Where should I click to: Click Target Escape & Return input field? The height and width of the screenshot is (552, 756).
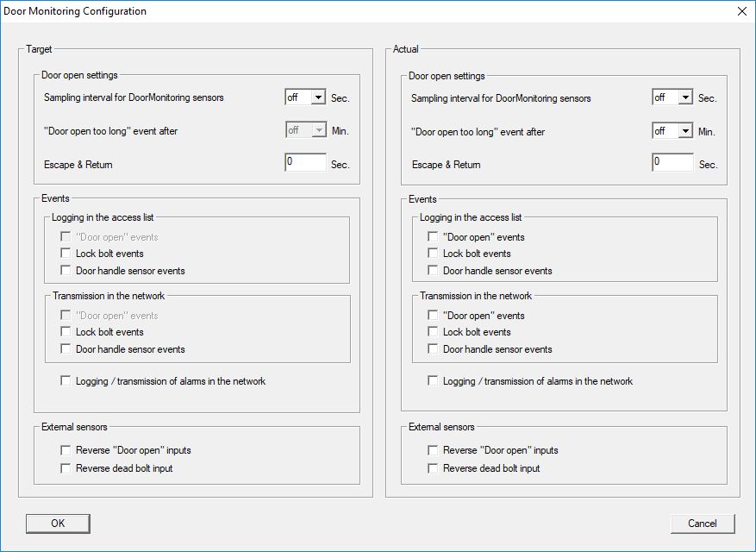pos(305,162)
